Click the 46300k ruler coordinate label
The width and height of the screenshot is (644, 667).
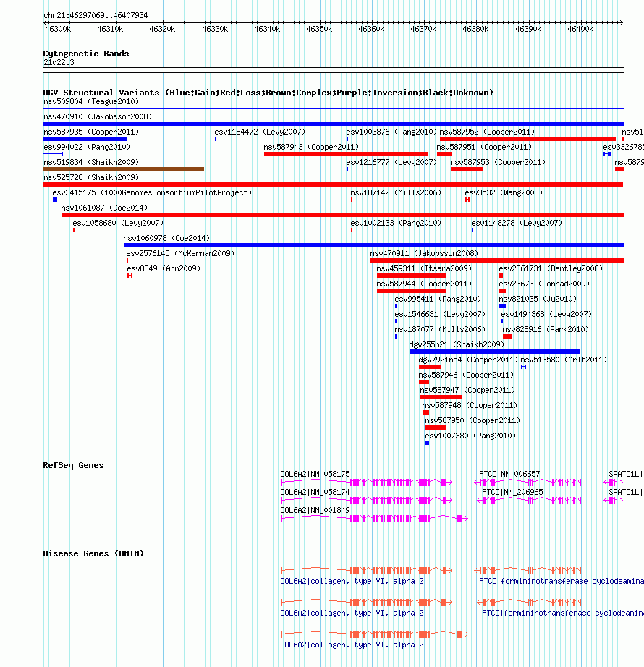[x=58, y=30]
